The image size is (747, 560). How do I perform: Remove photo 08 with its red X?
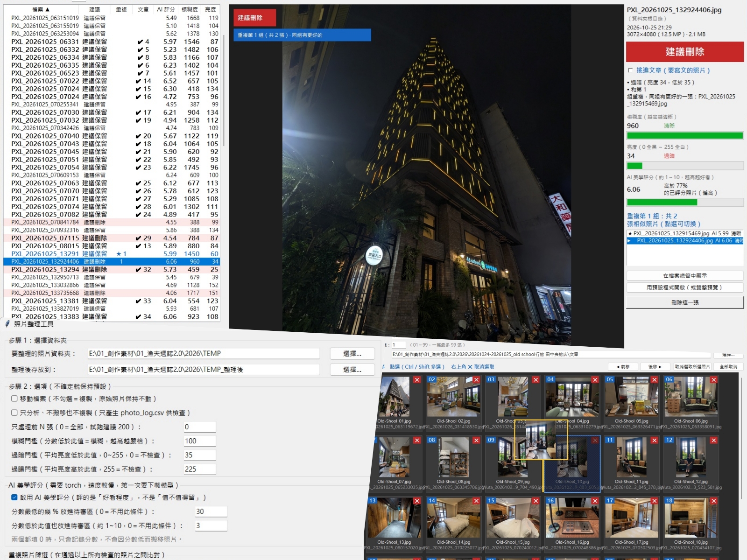click(476, 440)
